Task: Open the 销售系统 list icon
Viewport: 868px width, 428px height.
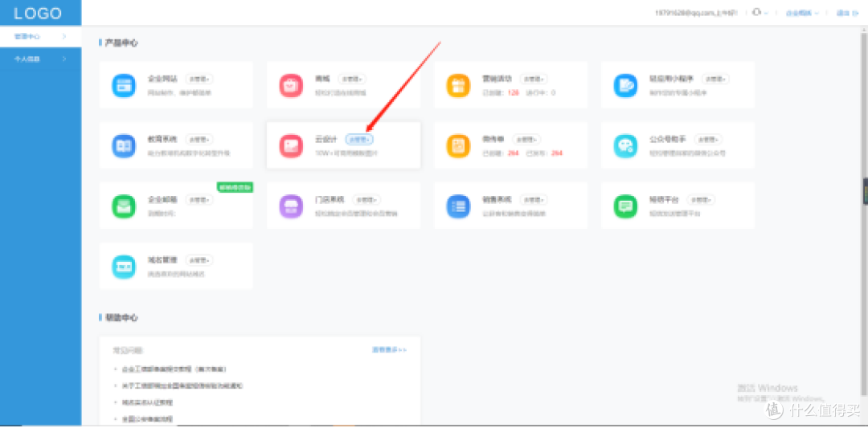Action: pos(458,206)
